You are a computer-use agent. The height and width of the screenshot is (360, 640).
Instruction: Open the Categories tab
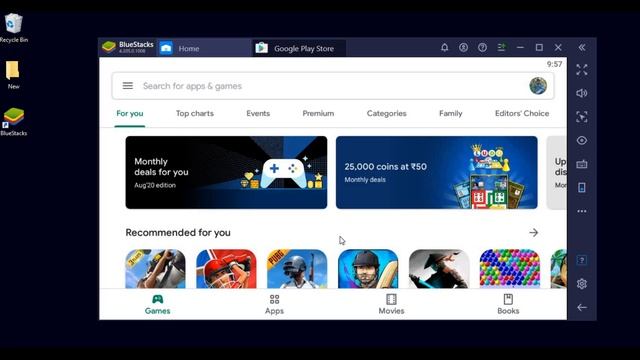387,113
